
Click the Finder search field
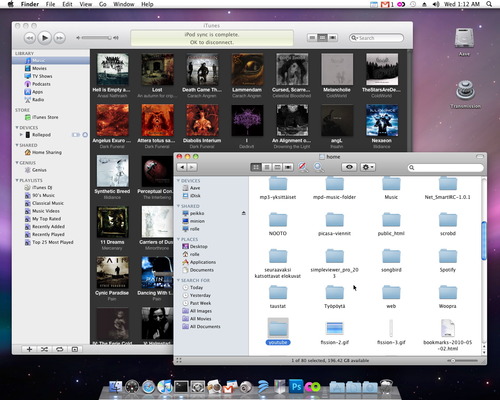446,167
